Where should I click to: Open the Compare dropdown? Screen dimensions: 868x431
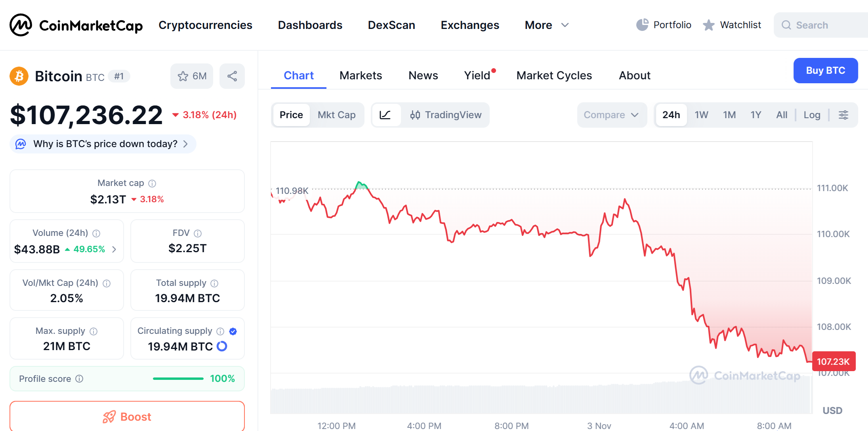click(611, 115)
